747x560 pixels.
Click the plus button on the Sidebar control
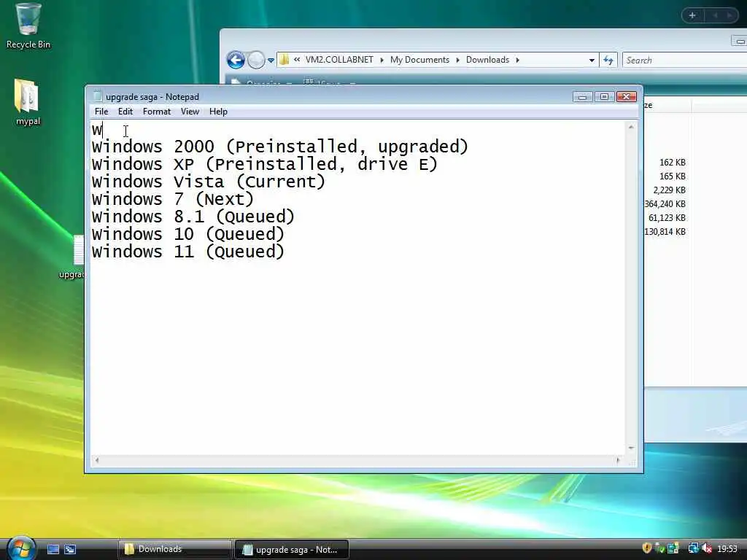693,15
